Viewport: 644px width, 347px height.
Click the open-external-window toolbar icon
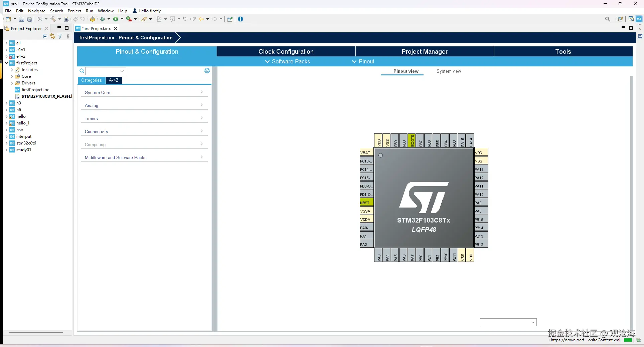[230, 19]
